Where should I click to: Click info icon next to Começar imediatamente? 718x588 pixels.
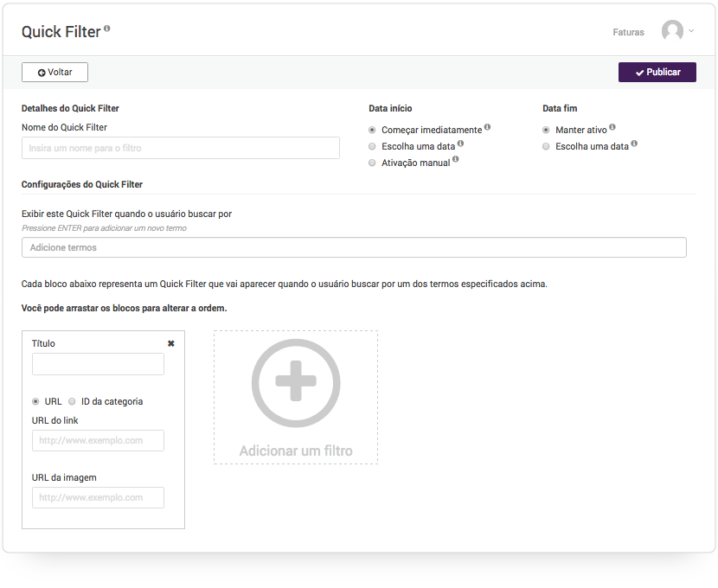[x=487, y=127]
